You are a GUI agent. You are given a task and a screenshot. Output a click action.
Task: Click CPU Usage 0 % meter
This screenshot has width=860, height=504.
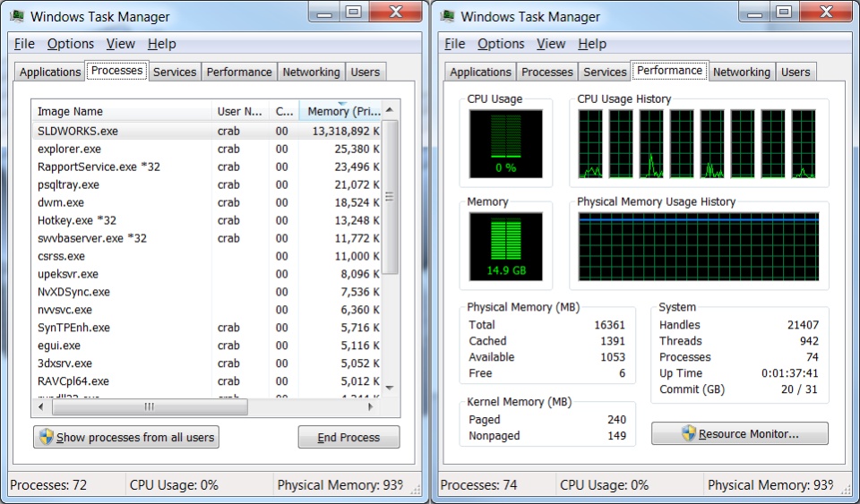(505, 143)
